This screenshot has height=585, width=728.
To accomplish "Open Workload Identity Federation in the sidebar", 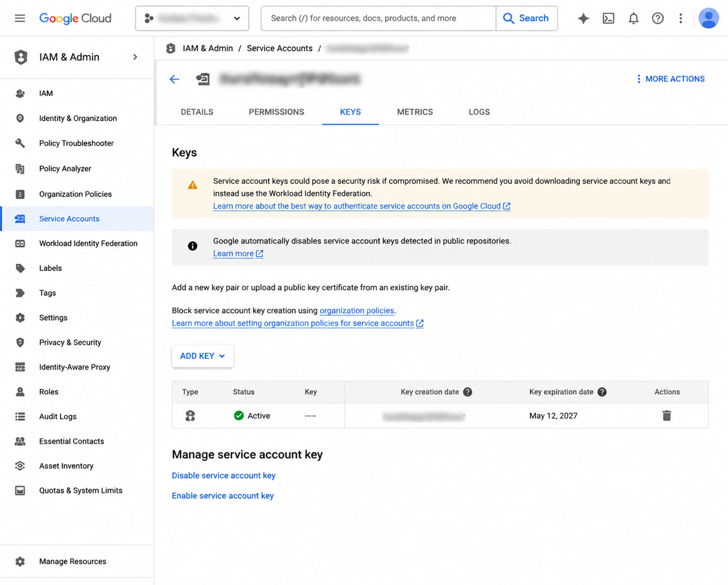I will 77,244.
